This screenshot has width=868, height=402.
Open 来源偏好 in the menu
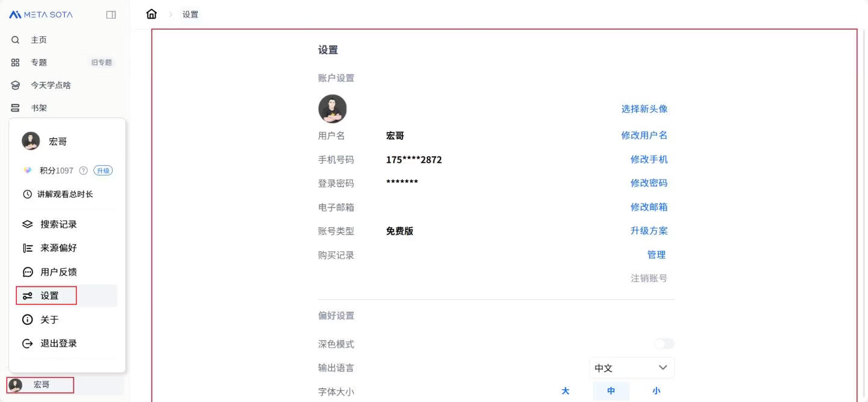57,248
